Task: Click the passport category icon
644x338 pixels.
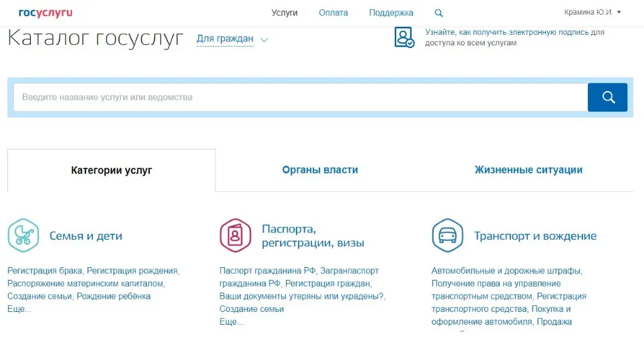Action: pos(235,235)
